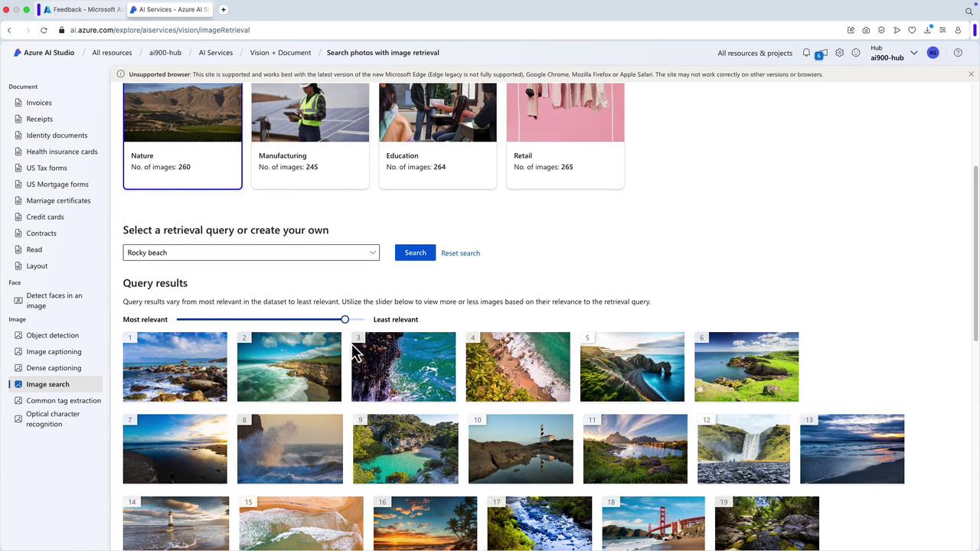
Task: Click the browser address bar URL
Action: pos(160,30)
